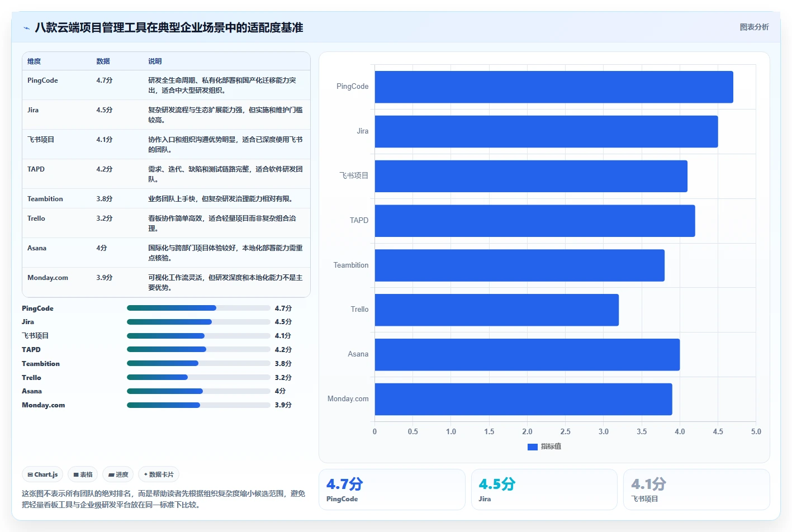
Task: Toggle the 指标值 legend swatch
Action: click(x=533, y=446)
